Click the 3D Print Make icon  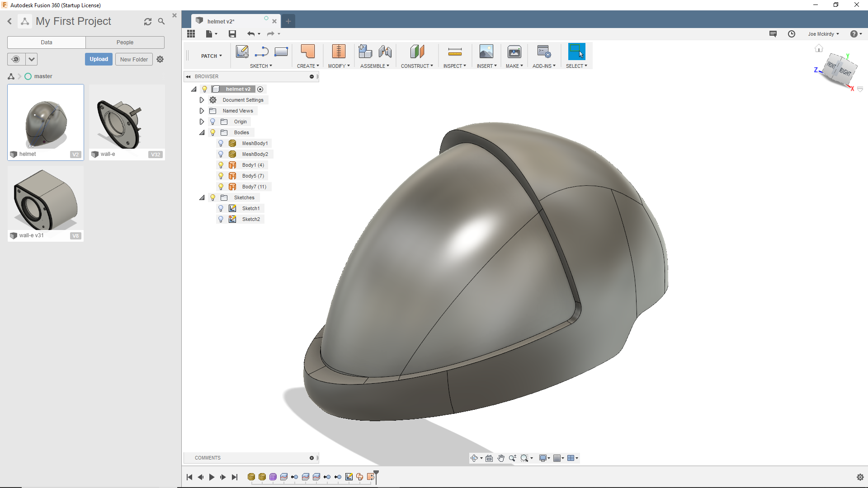click(x=514, y=52)
